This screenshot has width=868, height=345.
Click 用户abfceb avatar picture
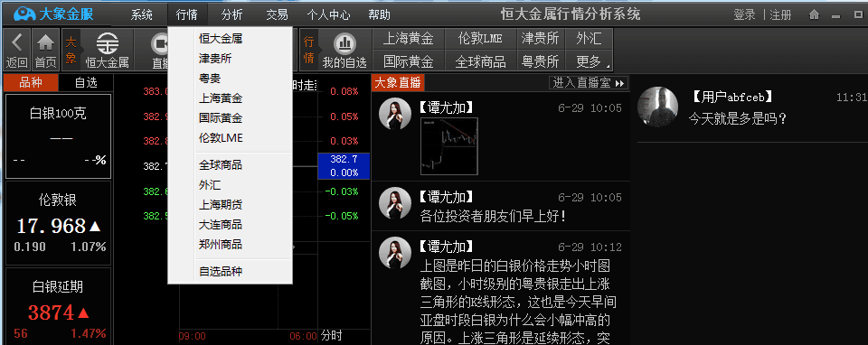(x=658, y=107)
